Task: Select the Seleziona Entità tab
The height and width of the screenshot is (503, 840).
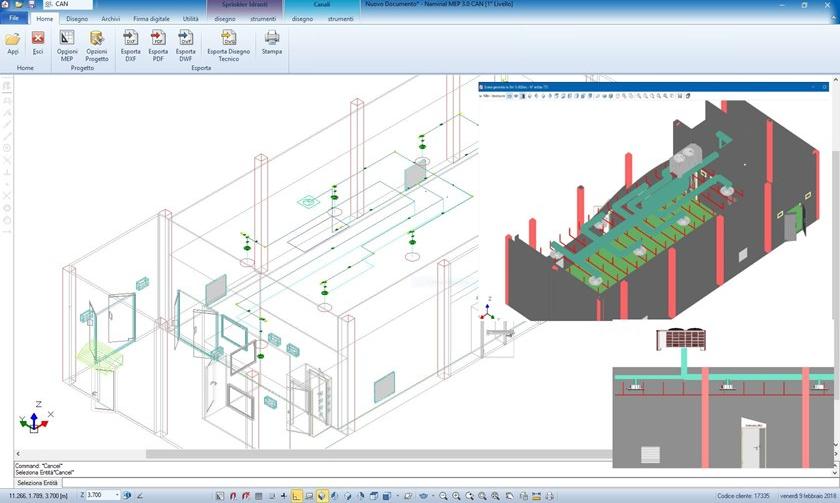Action: [x=37, y=483]
